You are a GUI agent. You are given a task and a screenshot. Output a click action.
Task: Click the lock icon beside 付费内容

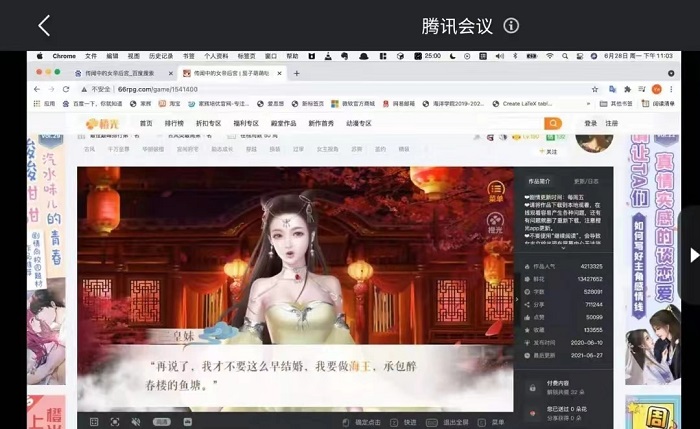(532, 388)
